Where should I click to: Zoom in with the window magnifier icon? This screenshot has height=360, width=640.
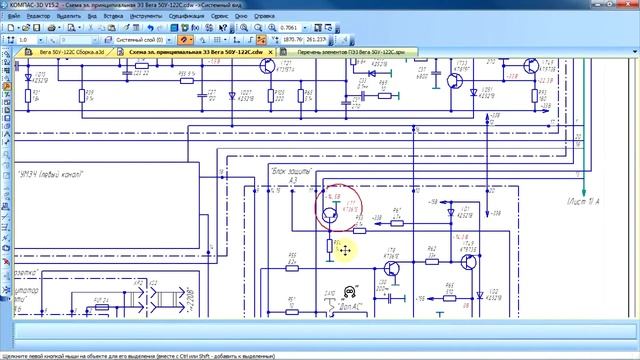244,28
